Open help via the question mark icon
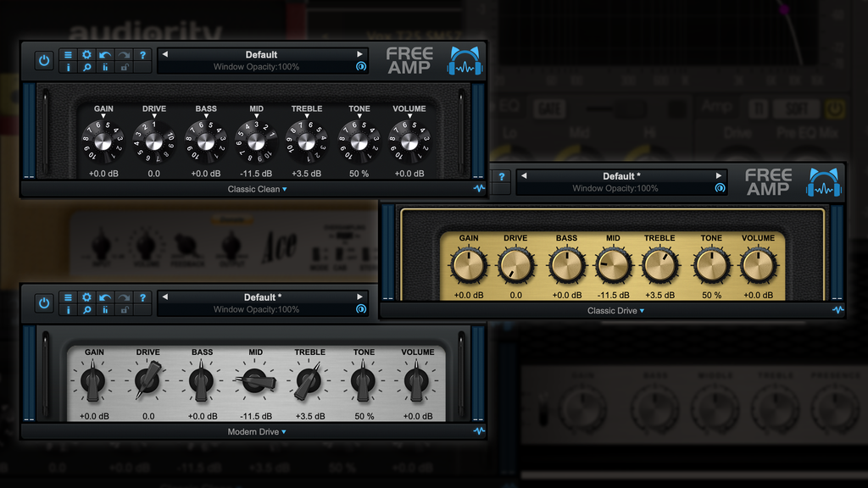The width and height of the screenshot is (868, 488). [143, 54]
